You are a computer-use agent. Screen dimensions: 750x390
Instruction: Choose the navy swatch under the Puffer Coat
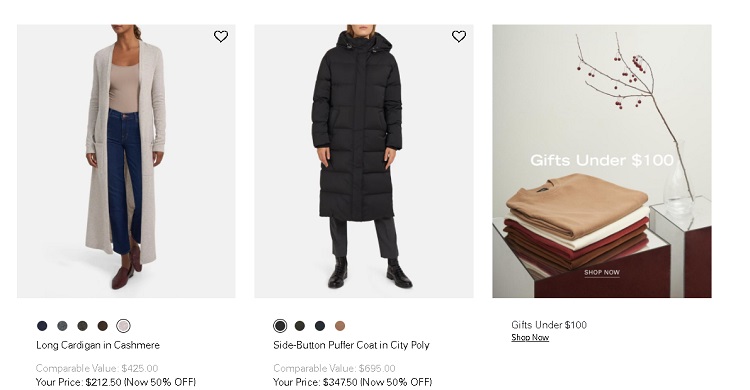click(320, 326)
